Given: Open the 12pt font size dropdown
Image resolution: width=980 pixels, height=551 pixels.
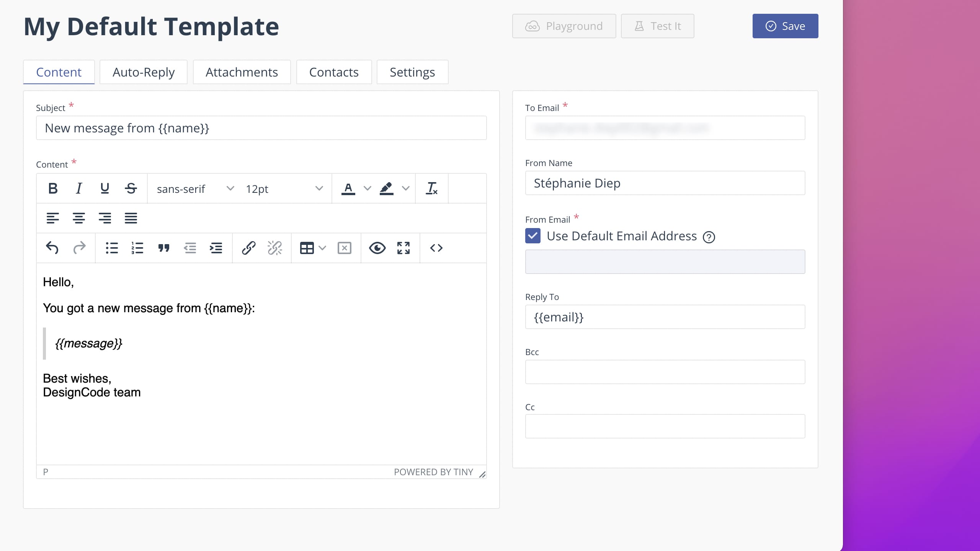Looking at the screenshot, I should [x=284, y=189].
